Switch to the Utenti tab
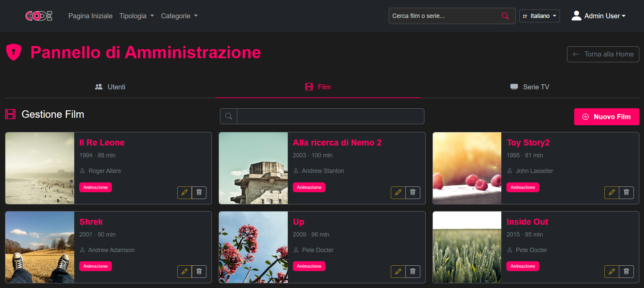Viewport: 644px width, 288px height. click(110, 87)
